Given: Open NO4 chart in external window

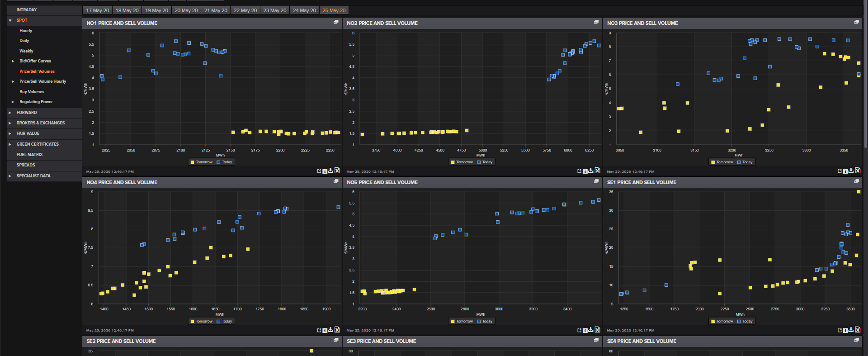Looking at the screenshot, I should (x=319, y=330).
